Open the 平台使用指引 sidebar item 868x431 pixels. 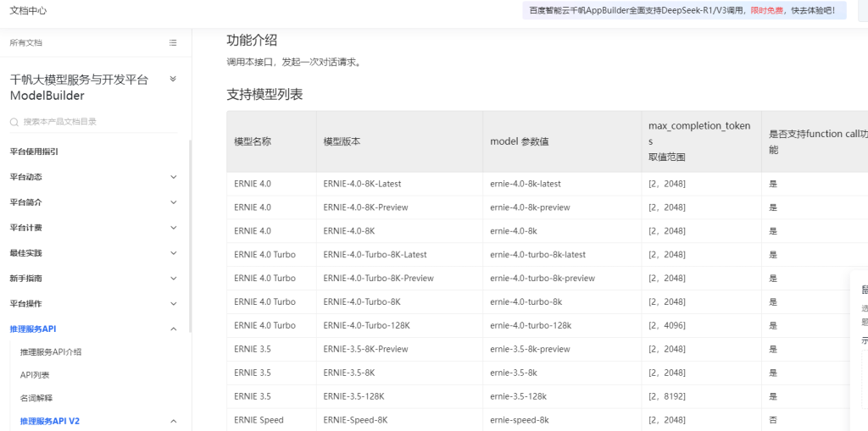(34, 152)
